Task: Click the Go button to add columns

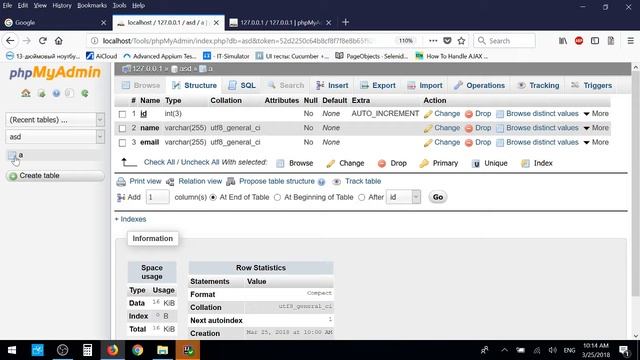Action: [x=438, y=197]
